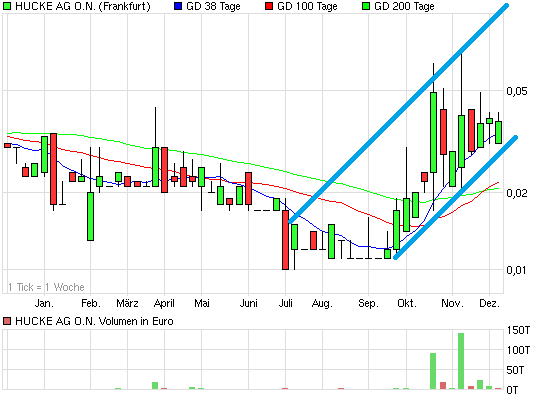Click the 'HUCKE AG O.N. (Frankfurt)' legend text

tap(83, 6)
